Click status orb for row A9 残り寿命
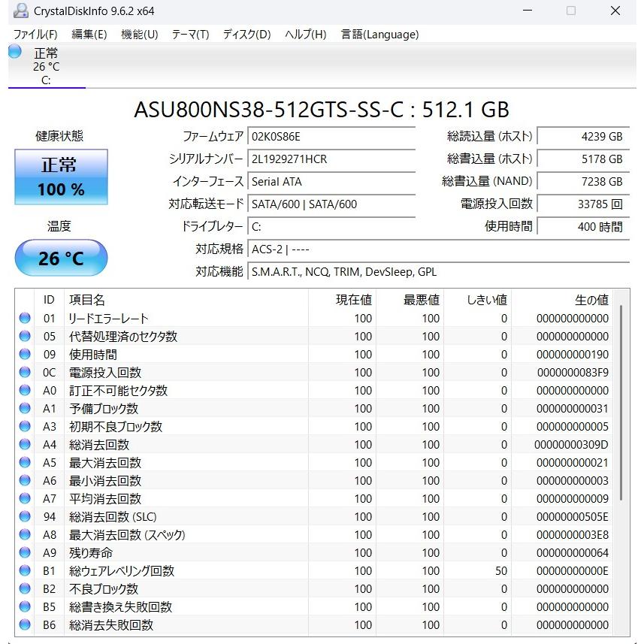The width and height of the screenshot is (644, 644). 25,552
